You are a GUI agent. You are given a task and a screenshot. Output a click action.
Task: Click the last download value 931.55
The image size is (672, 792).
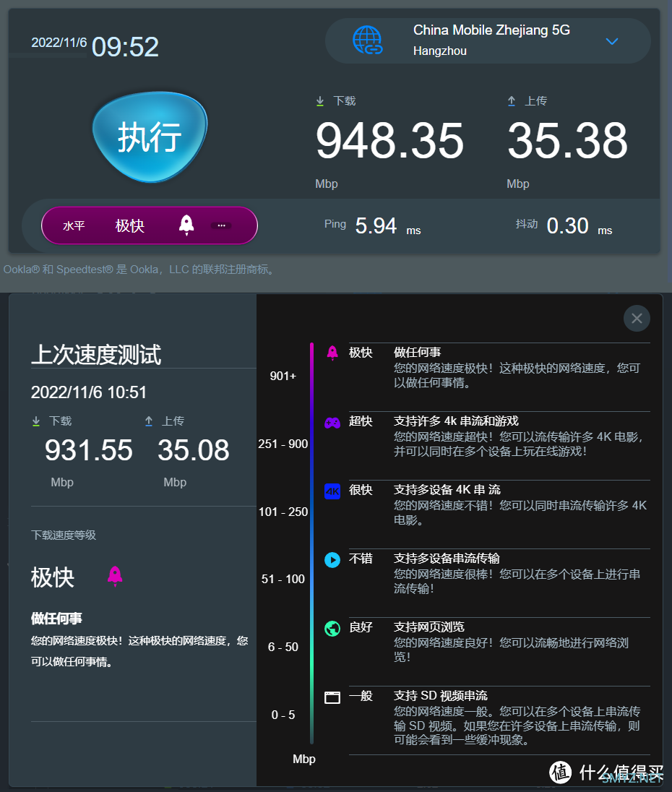pyautogui.click(x=88, y=450)
